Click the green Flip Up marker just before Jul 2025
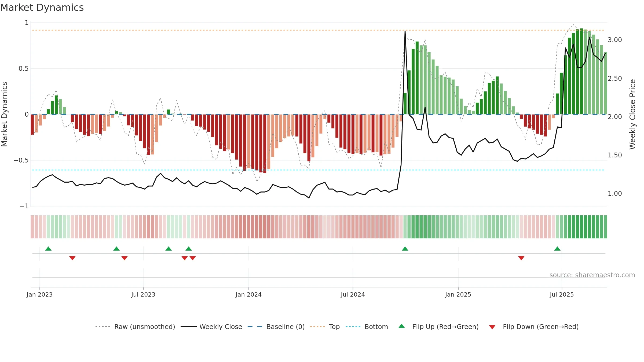The height and width of the screenshot is (362, 644). (x=557, y=249)
